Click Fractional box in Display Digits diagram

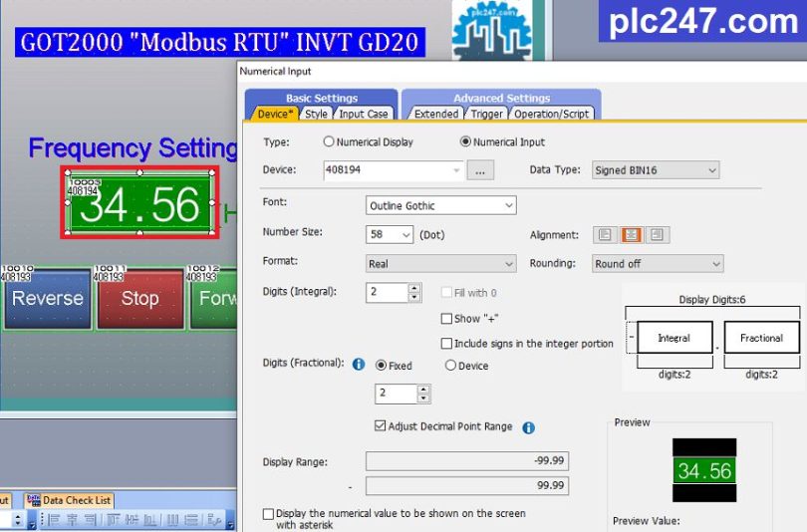point(762,338)
